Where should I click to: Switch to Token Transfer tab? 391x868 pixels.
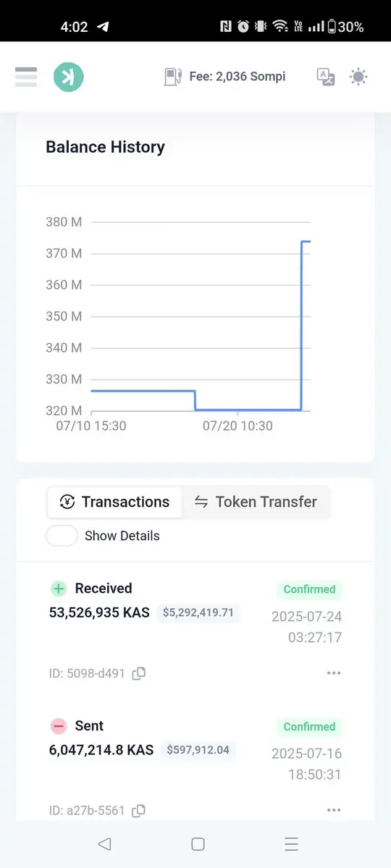pyautogui.click(x=256, y=502)
